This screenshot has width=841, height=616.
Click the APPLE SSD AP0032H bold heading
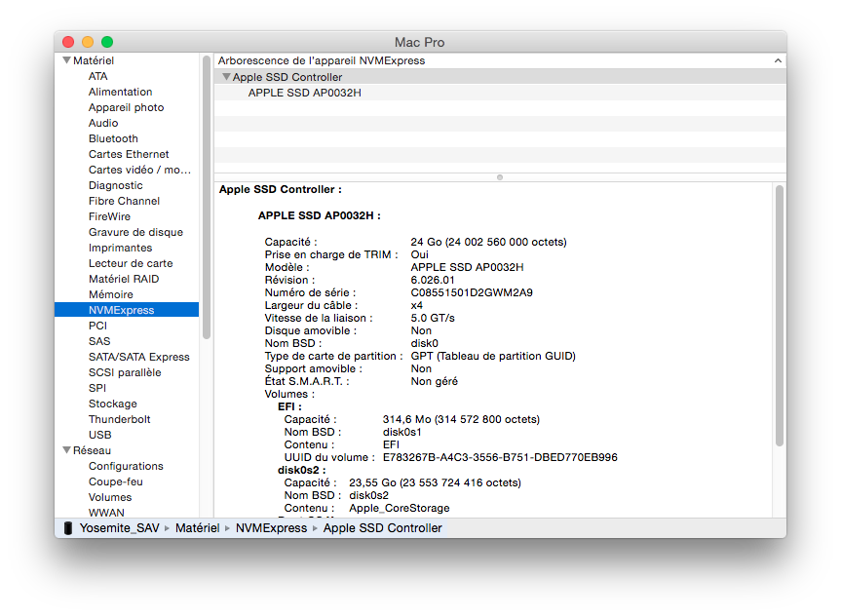point(319,215)
